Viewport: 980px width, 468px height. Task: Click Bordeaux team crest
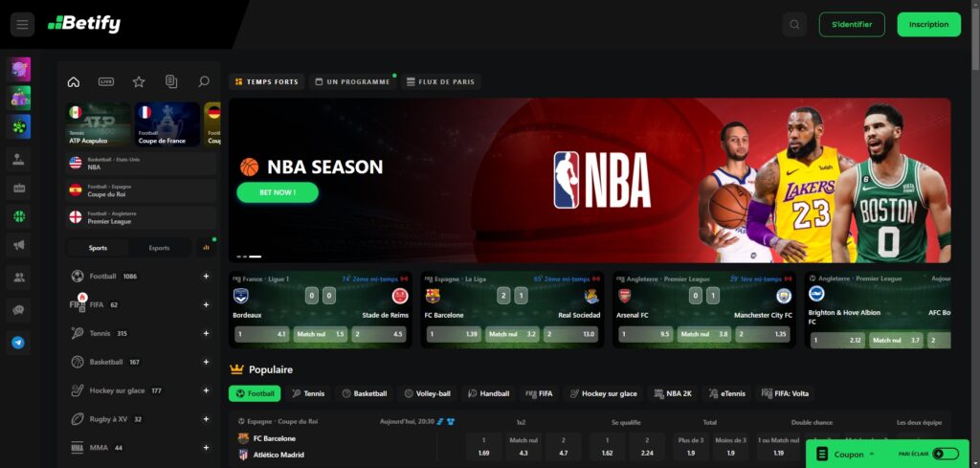pos(241,296)
